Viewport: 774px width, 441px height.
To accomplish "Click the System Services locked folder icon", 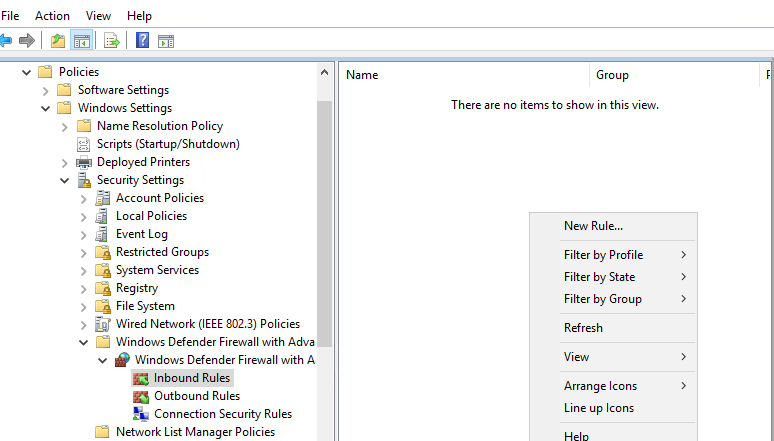I will pos(103,270).
